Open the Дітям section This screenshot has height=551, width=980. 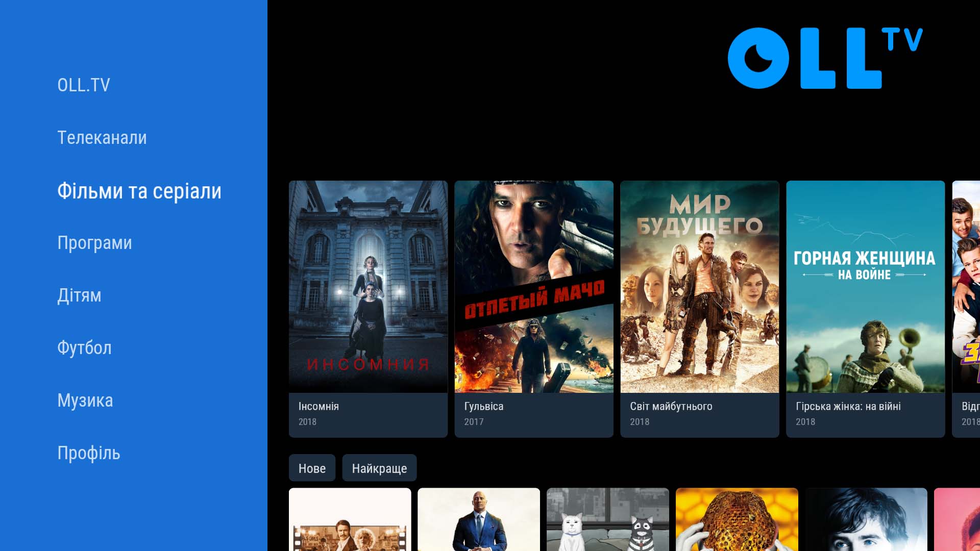click(79, 296)
